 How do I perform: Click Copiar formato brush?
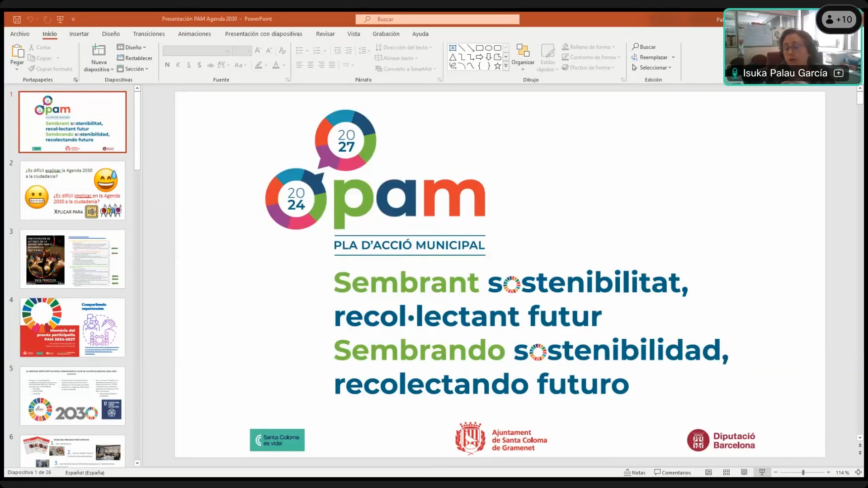click(x=31, y=69)
